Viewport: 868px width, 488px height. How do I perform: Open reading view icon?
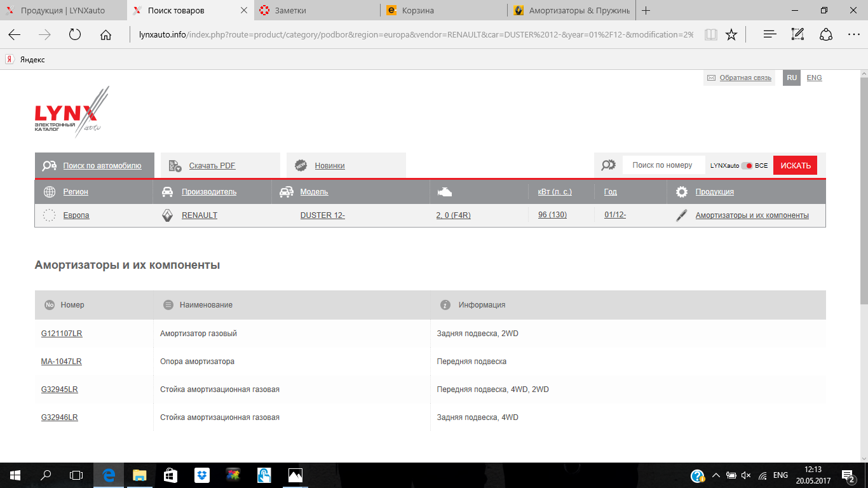tap(710, 35)
